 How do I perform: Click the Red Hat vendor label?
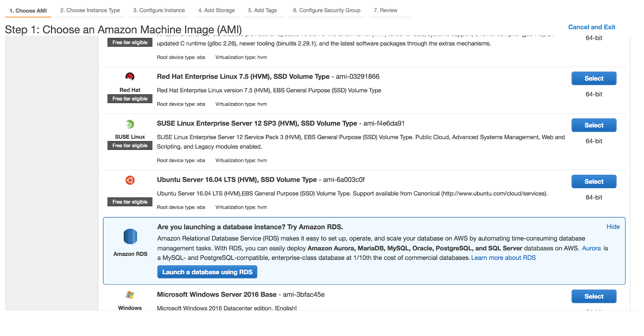click(x=130, y=90)
